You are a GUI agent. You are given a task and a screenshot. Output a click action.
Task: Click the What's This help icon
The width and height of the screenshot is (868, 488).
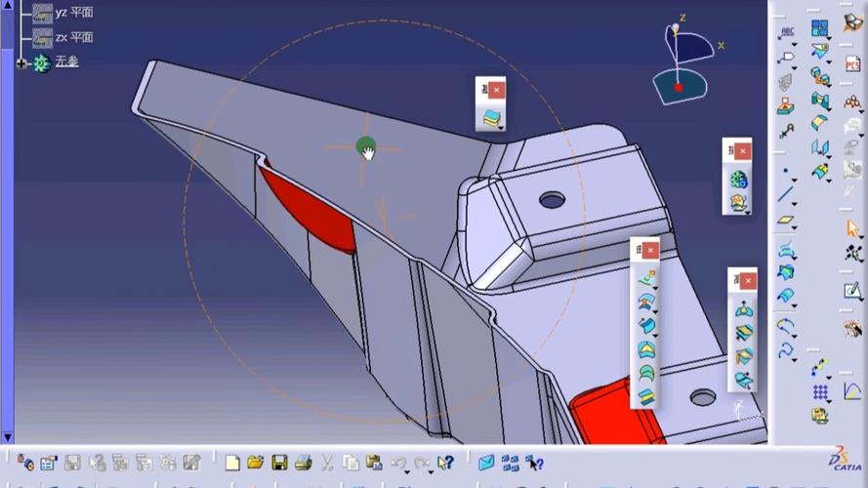[445, 463]
